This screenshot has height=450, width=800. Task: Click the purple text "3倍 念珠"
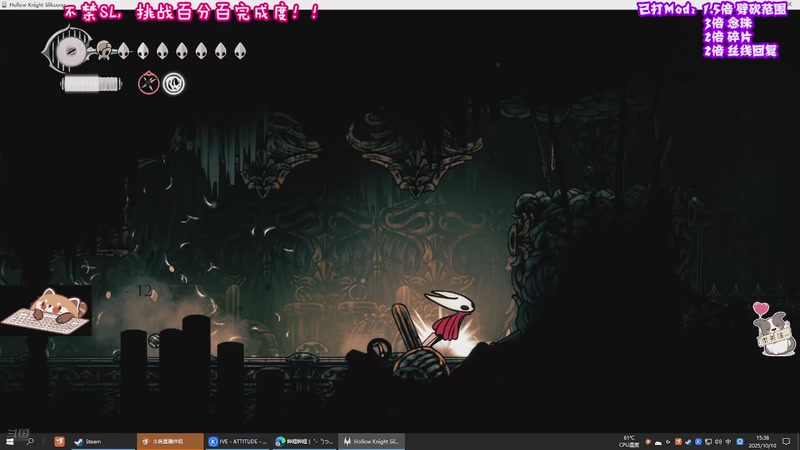(x=728, y=23)
